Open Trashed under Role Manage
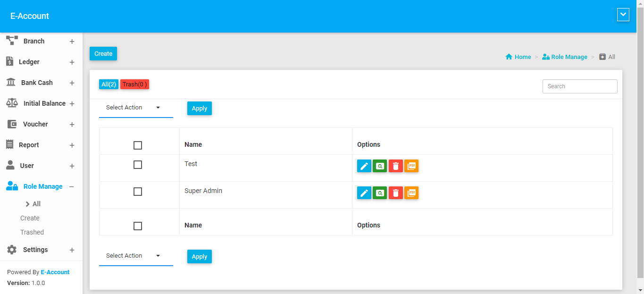Viewport: 644px width, 294px height. 32,232
